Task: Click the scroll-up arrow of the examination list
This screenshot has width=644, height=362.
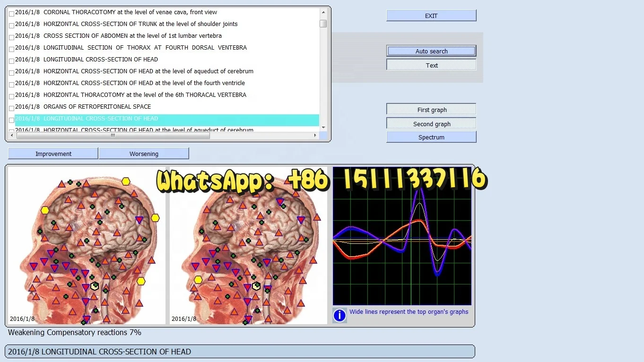Action: tap(323, 12)
